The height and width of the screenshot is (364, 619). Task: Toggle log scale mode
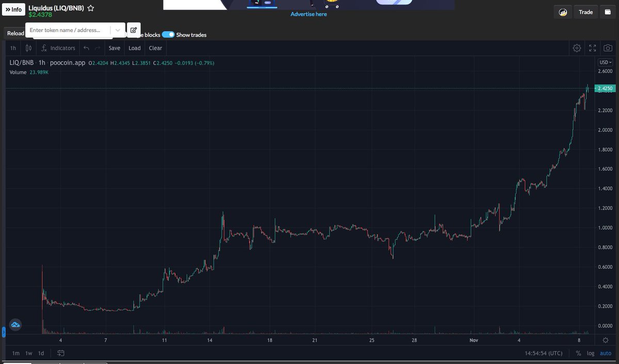point(590,353)
